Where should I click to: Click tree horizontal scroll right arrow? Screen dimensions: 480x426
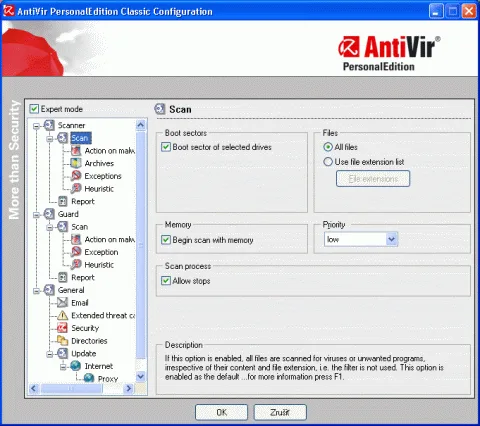coord(129,388)
